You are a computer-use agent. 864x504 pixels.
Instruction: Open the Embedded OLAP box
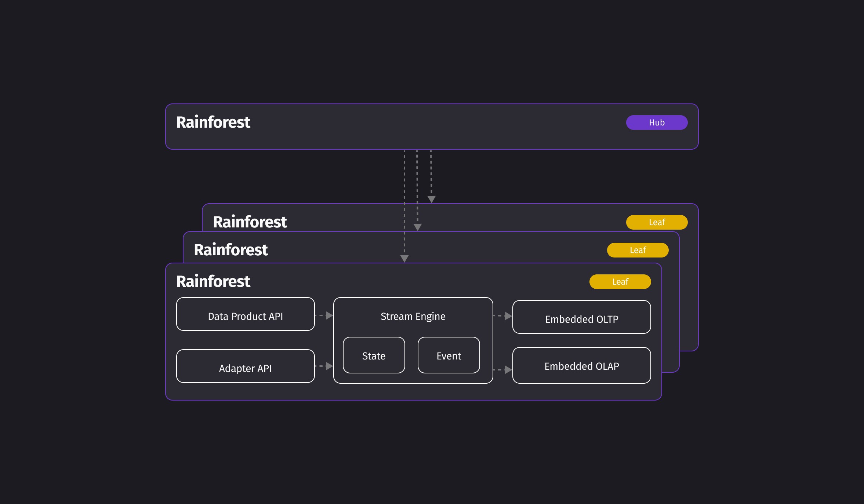tap(582, 365)
